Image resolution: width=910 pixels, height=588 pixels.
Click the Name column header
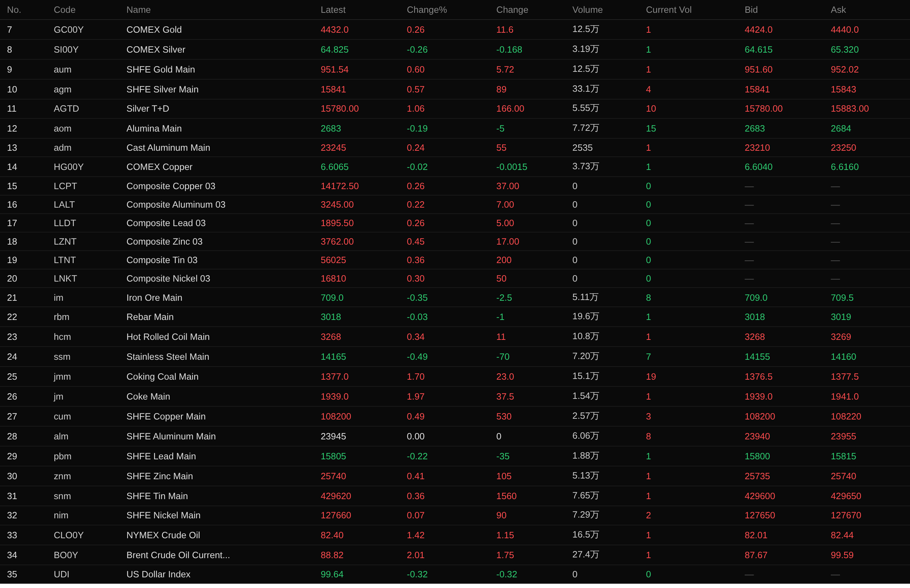138,10
